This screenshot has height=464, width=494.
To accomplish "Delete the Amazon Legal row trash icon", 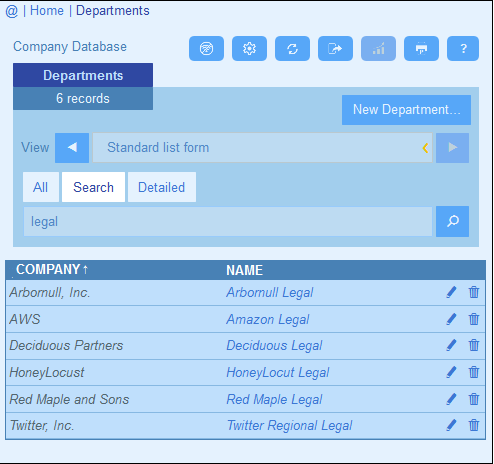I will click(474, 319).
